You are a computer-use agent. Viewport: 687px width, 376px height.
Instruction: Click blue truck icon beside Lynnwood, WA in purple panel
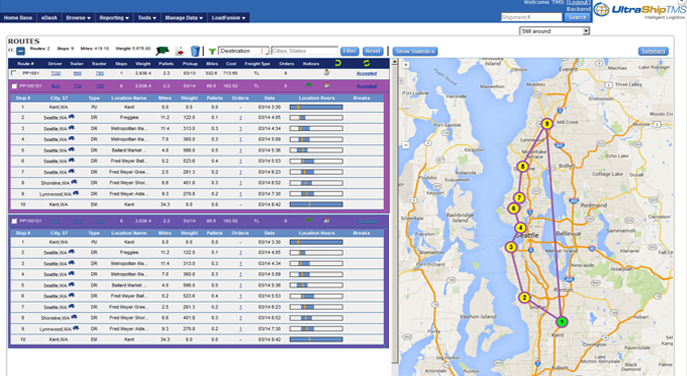[76, 193]
